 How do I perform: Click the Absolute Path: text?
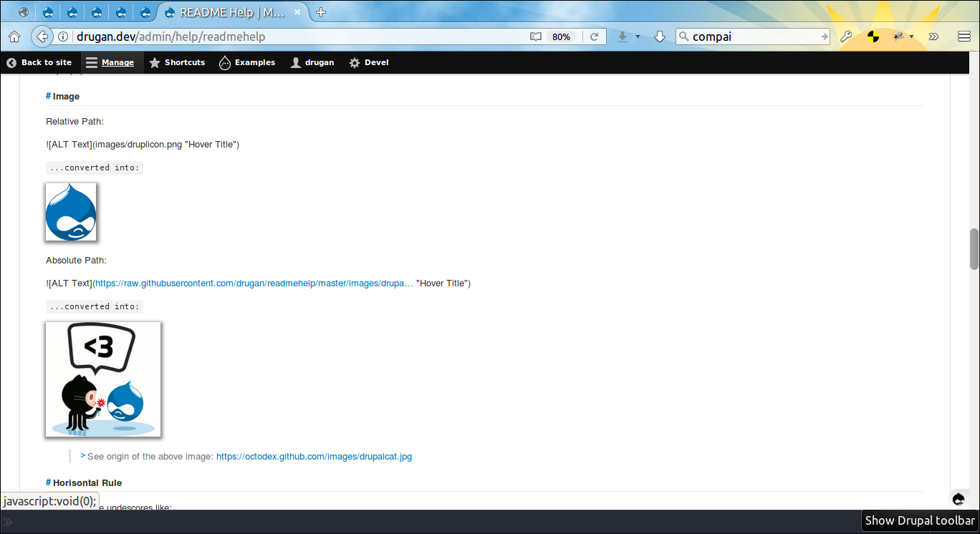(76, 260)
